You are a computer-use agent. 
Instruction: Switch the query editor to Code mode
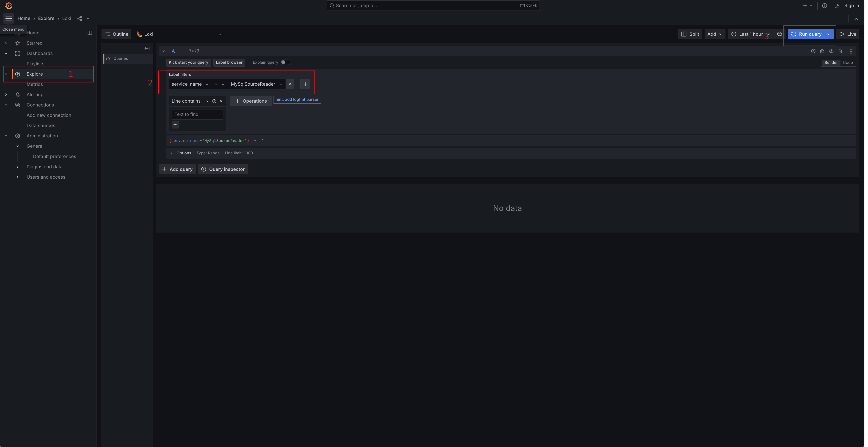(847, 63)
